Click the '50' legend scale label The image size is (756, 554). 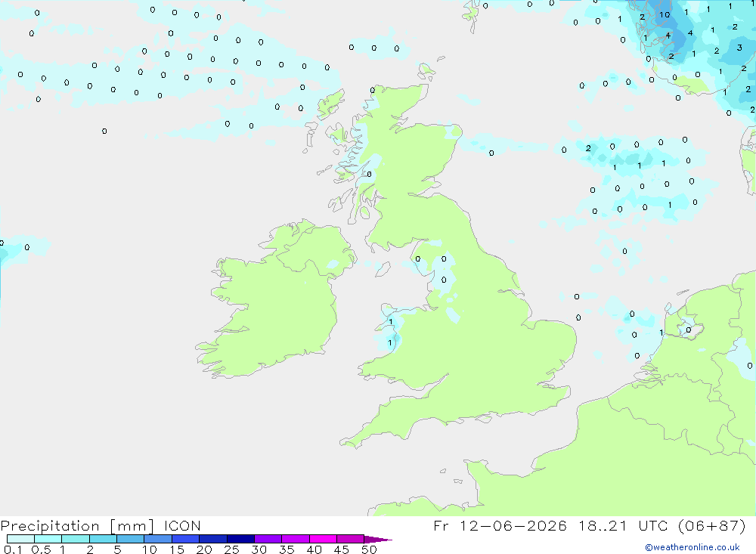pos(369,549)
